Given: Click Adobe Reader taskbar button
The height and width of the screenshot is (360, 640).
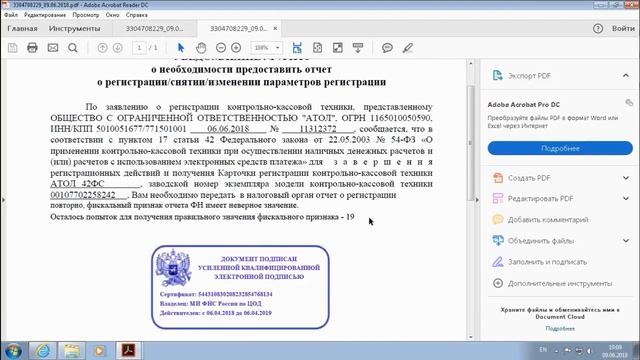Looking at the screenshot, I should click(129, 351).
